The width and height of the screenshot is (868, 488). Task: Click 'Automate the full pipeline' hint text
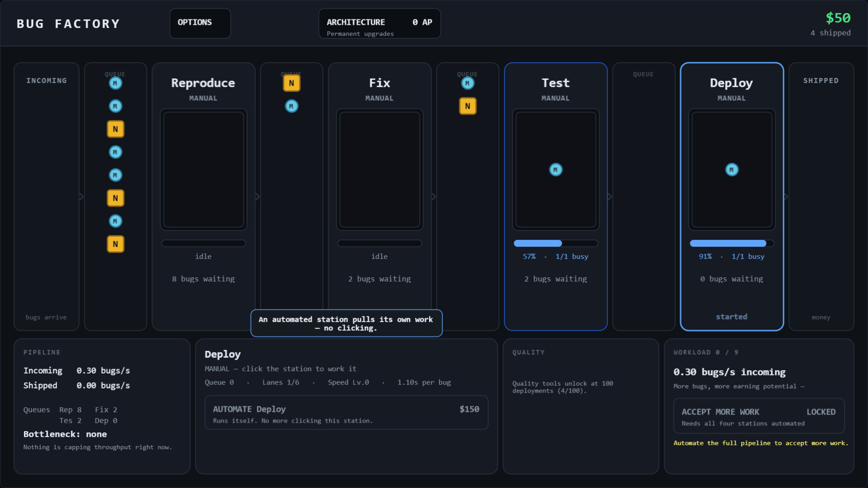click(761, 443)
